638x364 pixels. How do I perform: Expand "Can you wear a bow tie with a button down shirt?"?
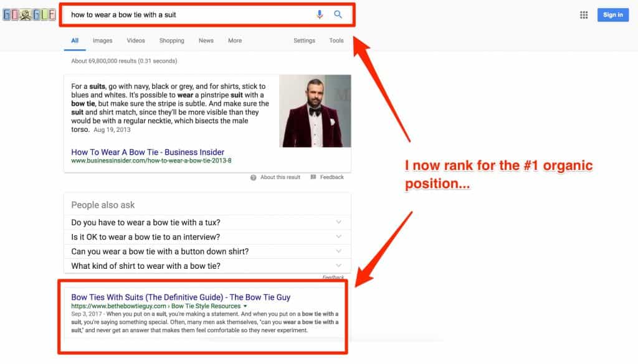pos(207,251)
